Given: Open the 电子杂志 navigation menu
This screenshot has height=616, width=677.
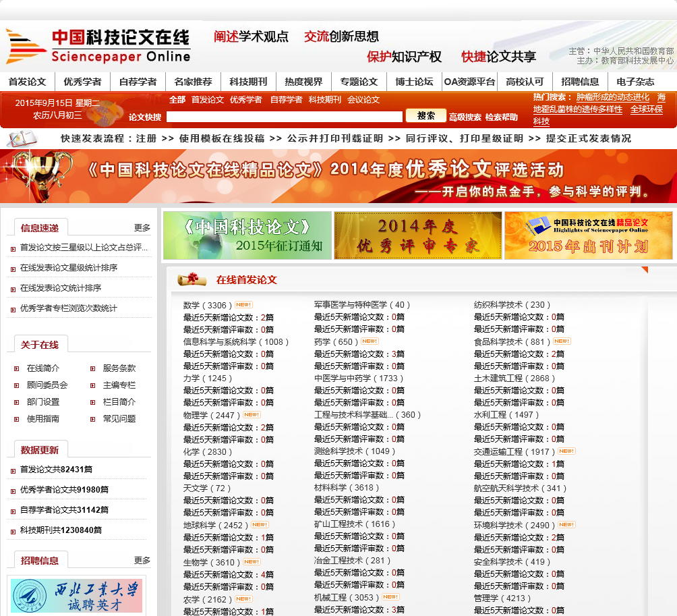Looking at the screenshot, I should point(635,82).
